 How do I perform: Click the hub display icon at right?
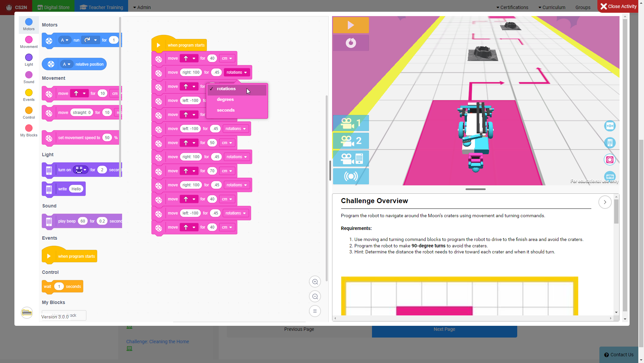pos(610,143)
